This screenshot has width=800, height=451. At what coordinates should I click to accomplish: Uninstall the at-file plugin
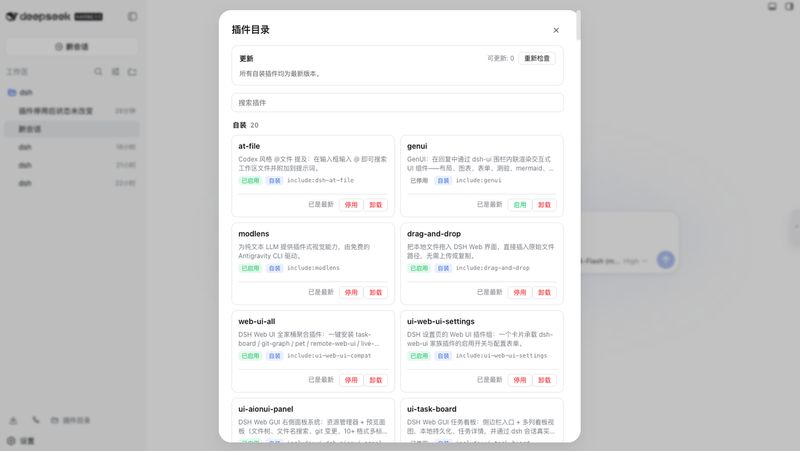(376, 205)
